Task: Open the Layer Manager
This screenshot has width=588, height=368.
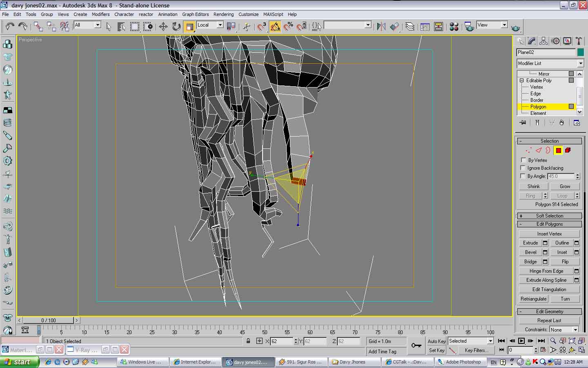Action: tap(410, 27)
